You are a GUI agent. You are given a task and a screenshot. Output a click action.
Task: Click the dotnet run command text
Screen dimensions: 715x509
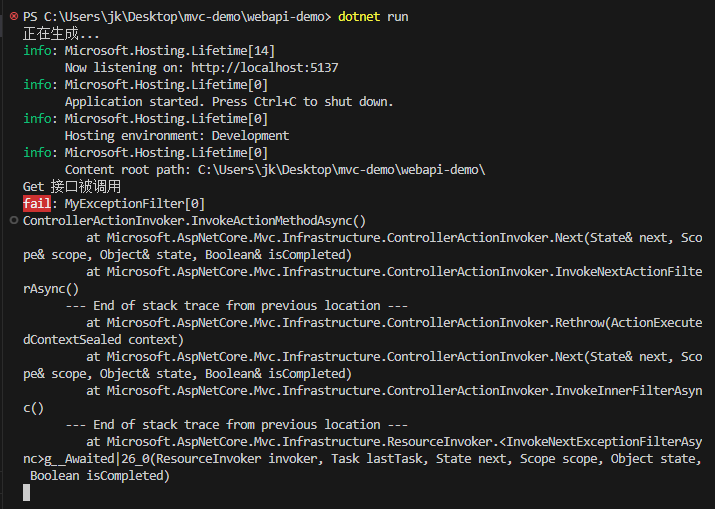tap(373, 17)
